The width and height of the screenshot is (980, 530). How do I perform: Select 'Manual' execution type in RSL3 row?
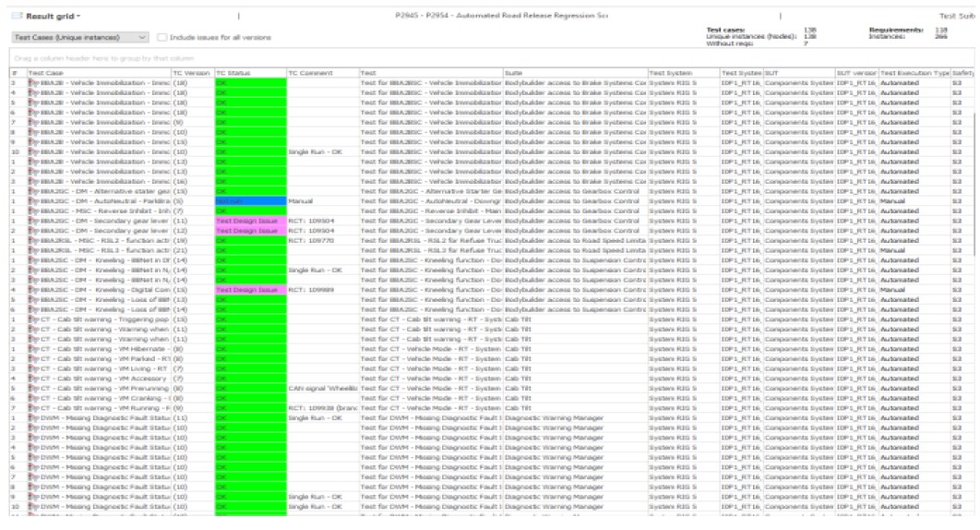point(914,251)
